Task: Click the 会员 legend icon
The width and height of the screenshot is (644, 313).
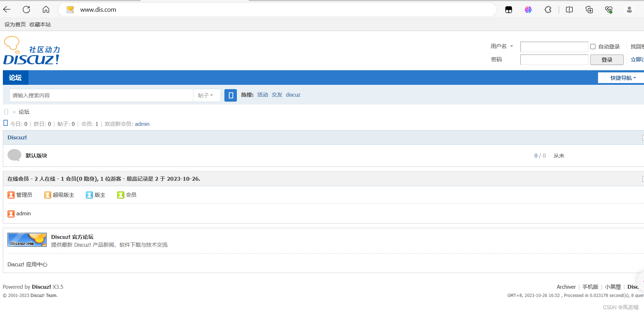Action: point(121,195)
